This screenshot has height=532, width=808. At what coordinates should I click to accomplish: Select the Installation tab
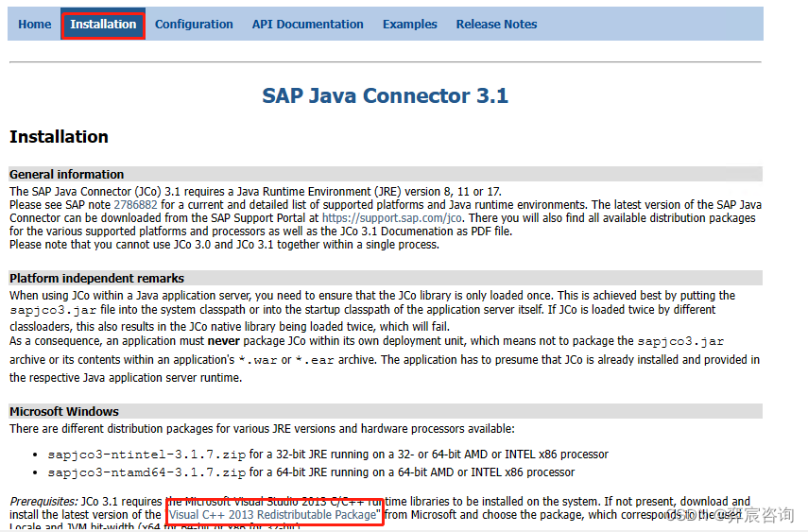(x=103, y=25)
